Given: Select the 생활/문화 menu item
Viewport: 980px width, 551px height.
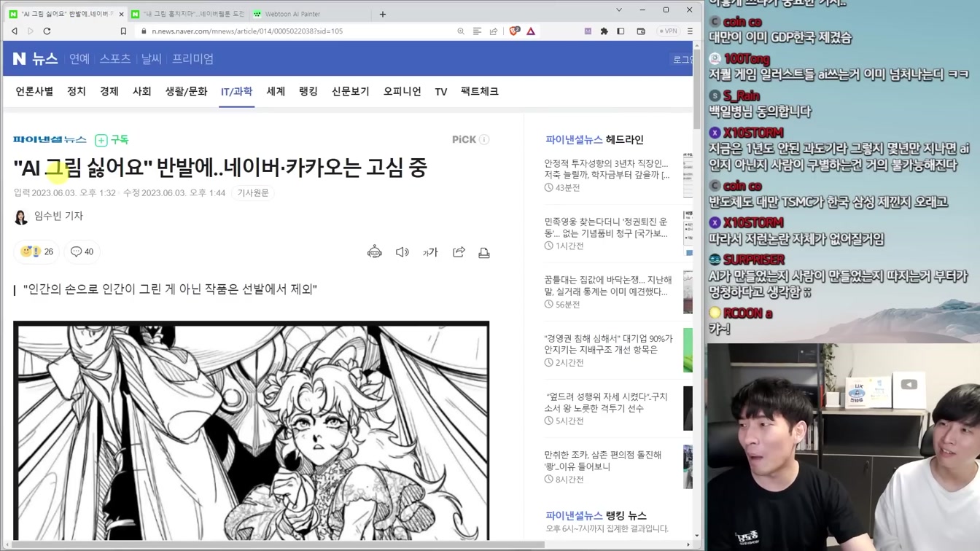Looking at the screenshot, I should pyautogui.click(x=187, y=92).
